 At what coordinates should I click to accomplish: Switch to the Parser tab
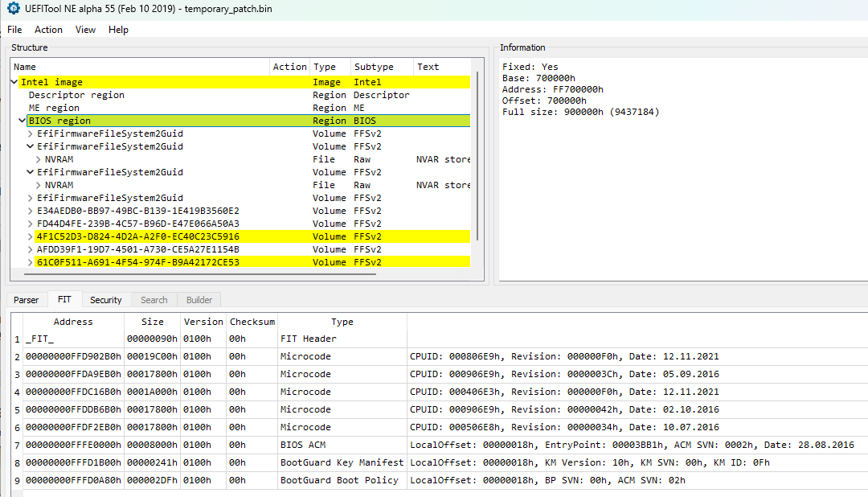(26, 300)
